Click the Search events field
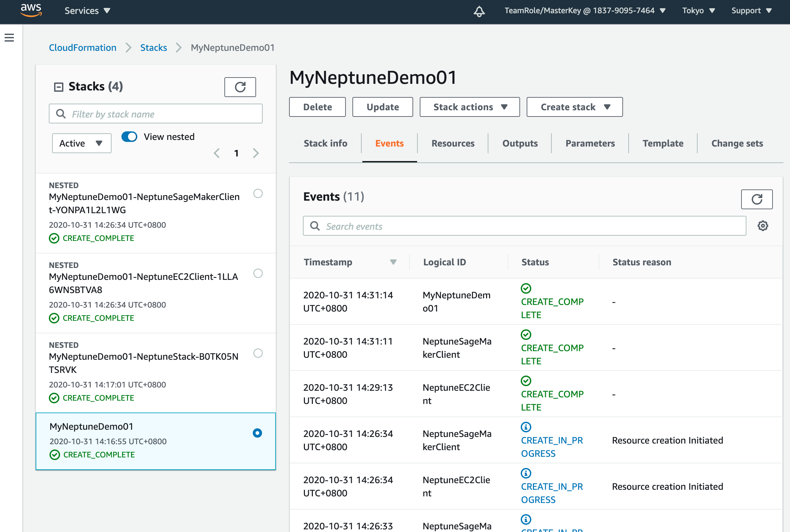This screenshot has height=532, width=790. (524, 226)
